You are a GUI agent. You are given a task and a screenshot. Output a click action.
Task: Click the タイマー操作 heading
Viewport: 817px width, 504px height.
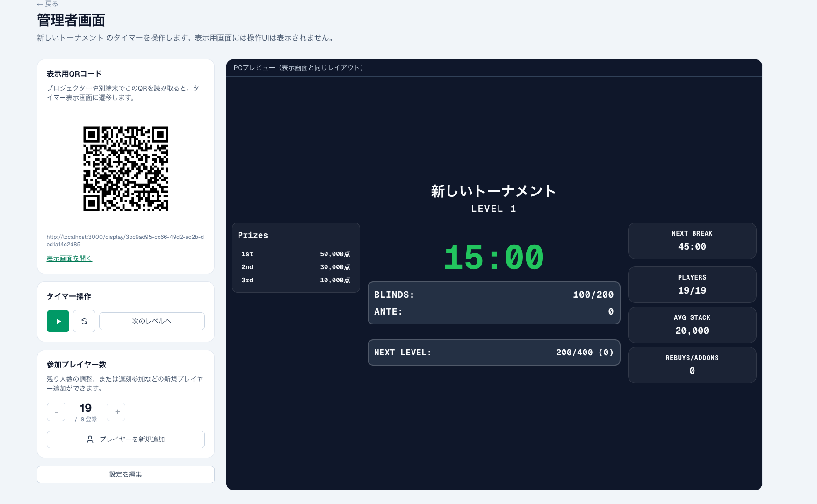[69, 296]
